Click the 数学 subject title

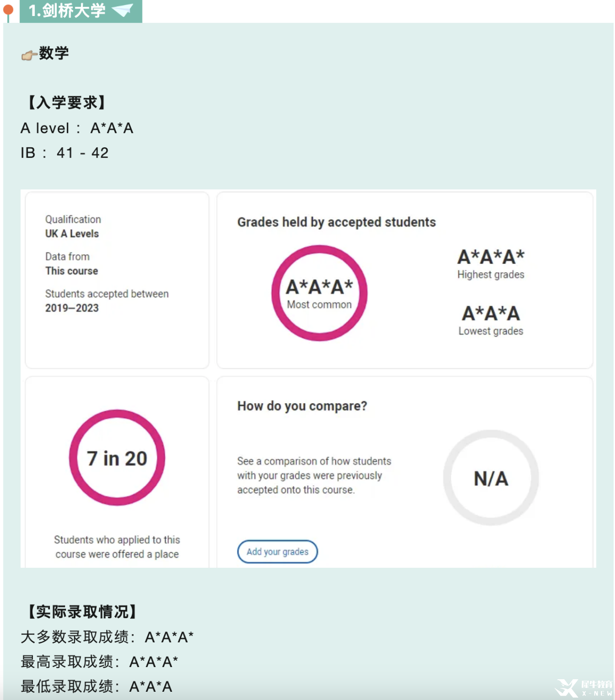tap(54, 53)
